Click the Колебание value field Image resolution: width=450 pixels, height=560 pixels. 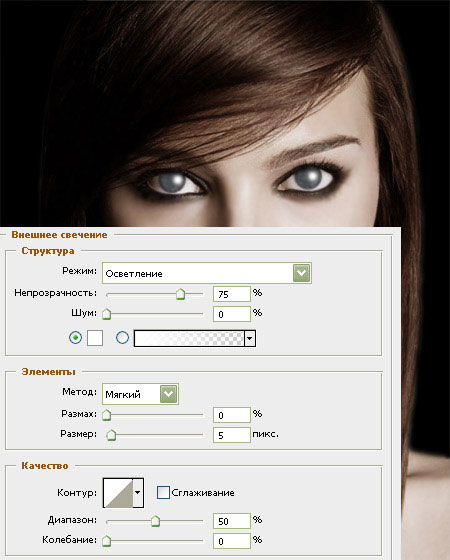point(232,541)
